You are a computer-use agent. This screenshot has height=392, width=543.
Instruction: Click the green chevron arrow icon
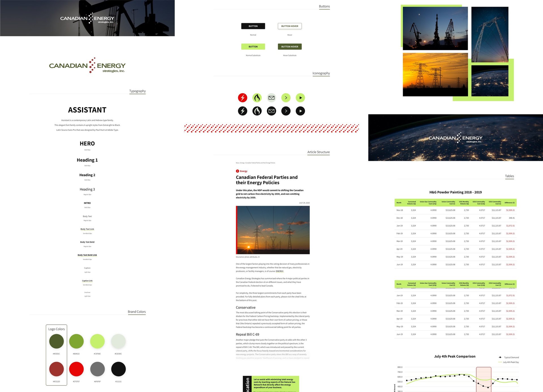pyautogui.click(x=286, y=98)
